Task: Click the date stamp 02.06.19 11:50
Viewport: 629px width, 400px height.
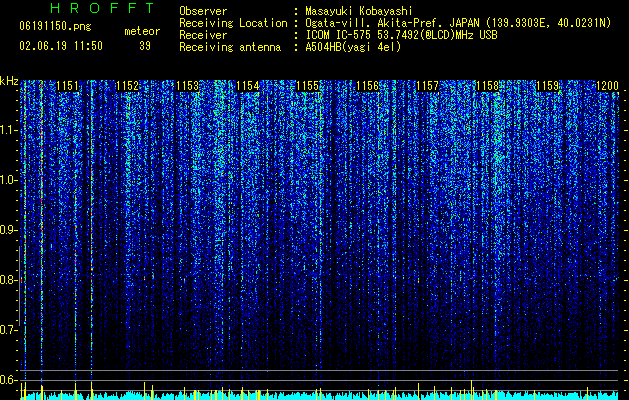Action: (x=61, y=46)
